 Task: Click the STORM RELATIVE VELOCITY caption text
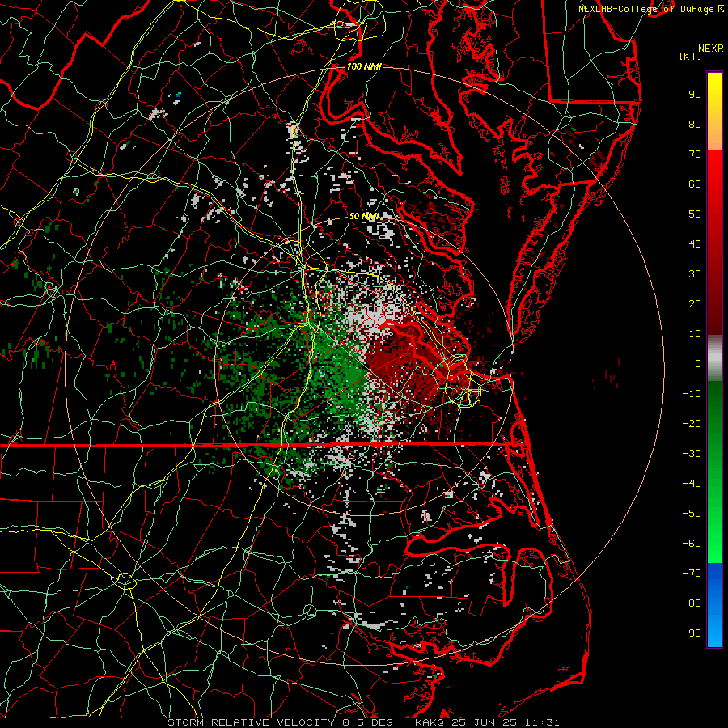coord(251,722)
